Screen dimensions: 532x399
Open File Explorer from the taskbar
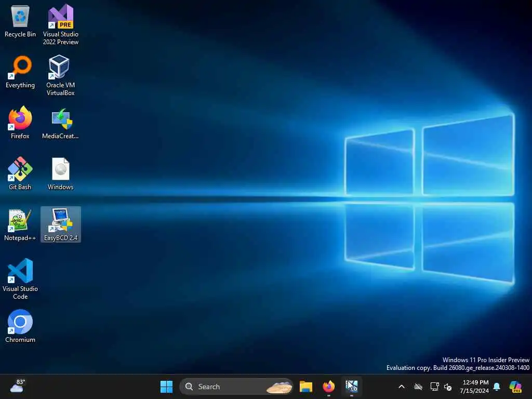pos(305,387)
